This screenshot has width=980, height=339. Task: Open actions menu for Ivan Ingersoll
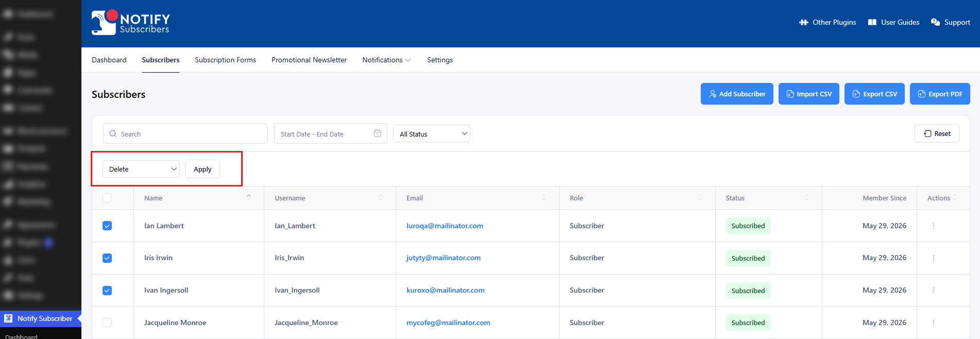934,290
